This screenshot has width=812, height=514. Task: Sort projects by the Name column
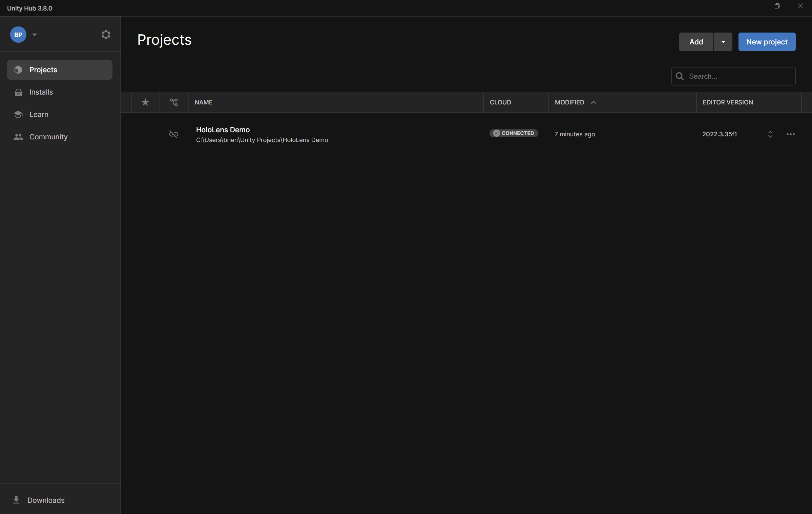[x=203, y=102]
